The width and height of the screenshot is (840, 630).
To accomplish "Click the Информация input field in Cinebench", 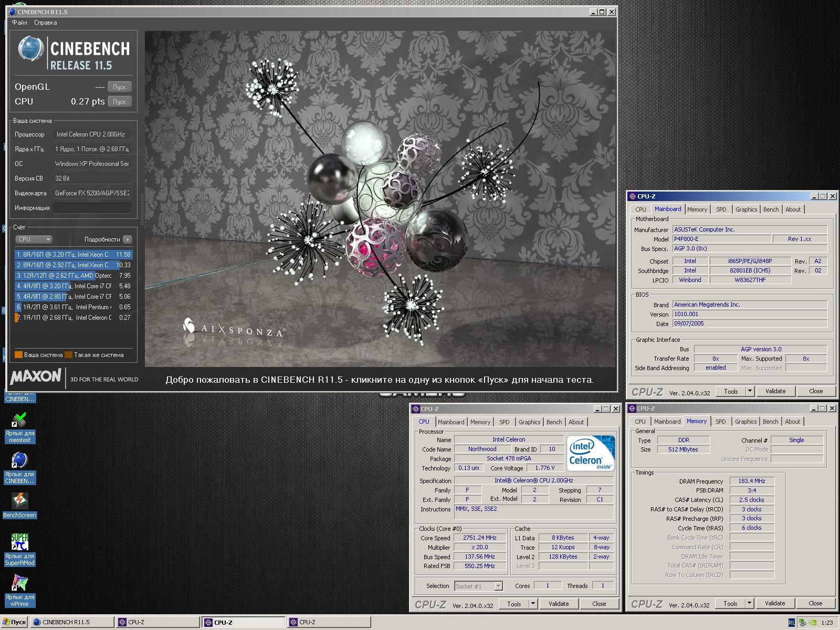I will tap(92, 208).
